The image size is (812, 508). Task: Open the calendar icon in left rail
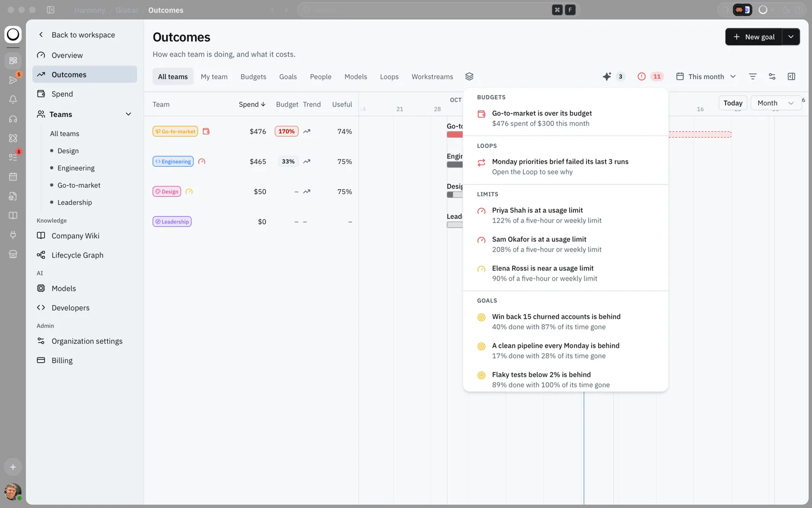(x=13, y=177)
